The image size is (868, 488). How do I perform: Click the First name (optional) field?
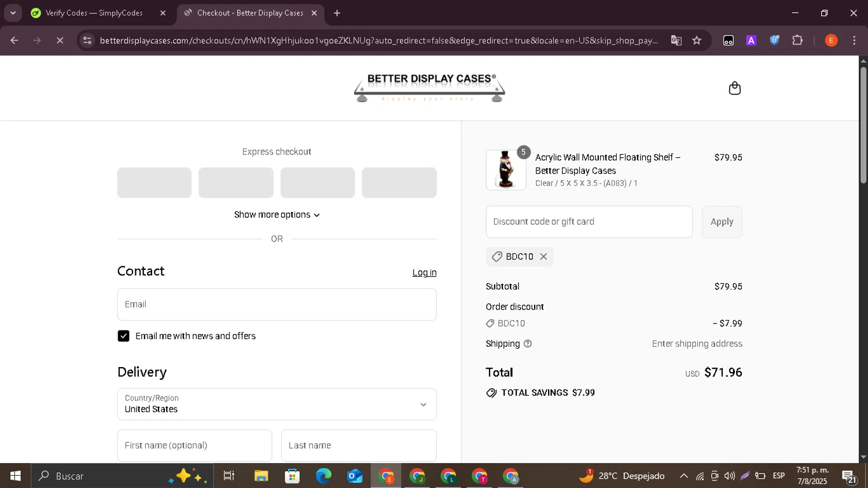coord(194,445)
